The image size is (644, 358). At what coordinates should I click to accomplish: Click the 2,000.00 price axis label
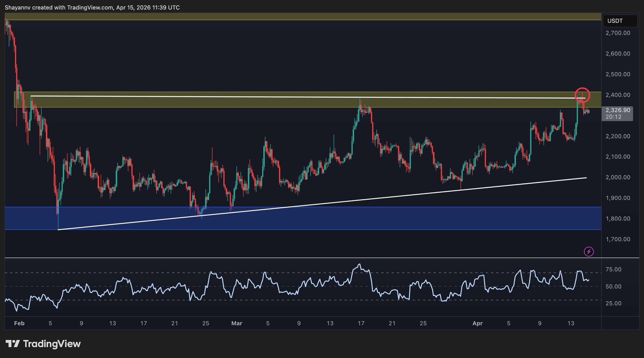point(618,177)
